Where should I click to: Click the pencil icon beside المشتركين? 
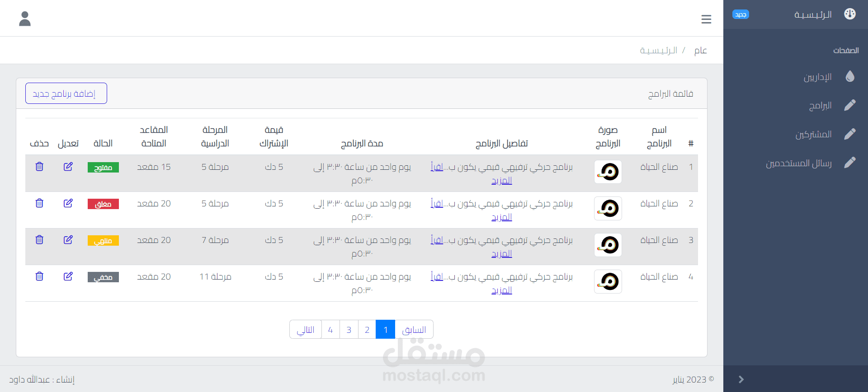click(850, 134)
